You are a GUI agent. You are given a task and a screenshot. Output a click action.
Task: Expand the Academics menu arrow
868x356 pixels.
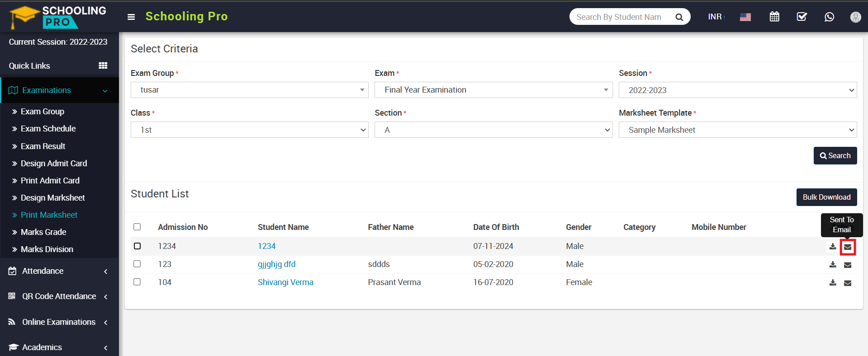pyautogui.click(x=105, y=348)
